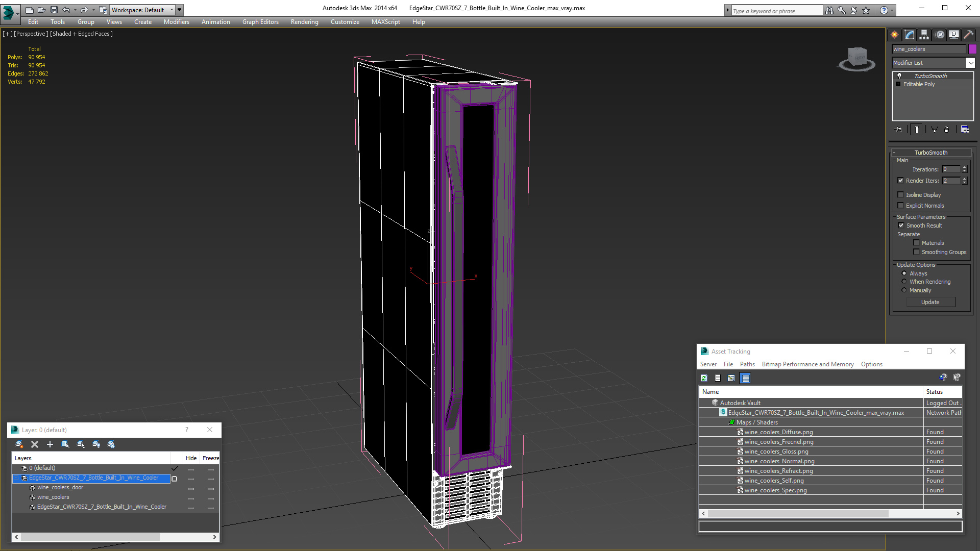Click Freeze All Layers snowflake icon
Viewport: 980px width, 551px height.
(x=111, y=444)
